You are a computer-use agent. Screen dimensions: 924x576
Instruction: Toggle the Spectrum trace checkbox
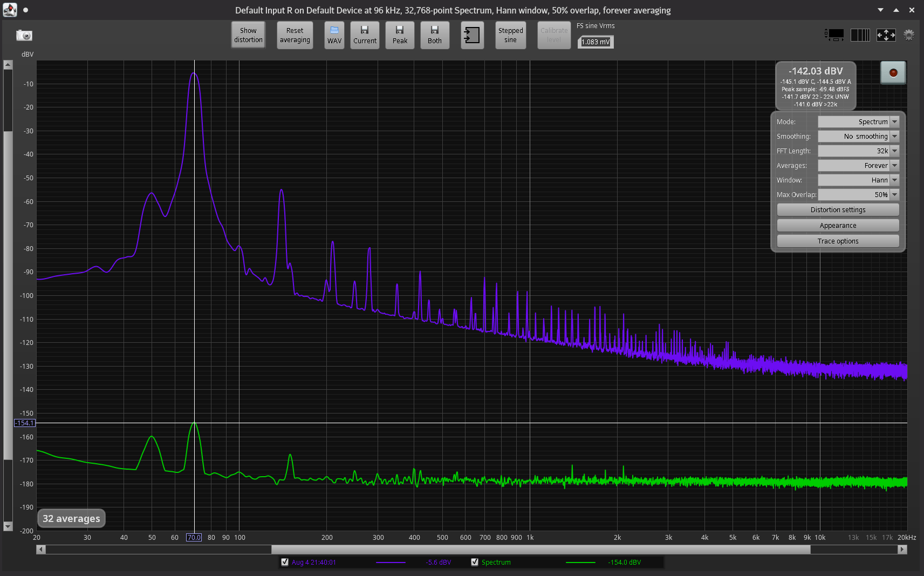(475, 562)
